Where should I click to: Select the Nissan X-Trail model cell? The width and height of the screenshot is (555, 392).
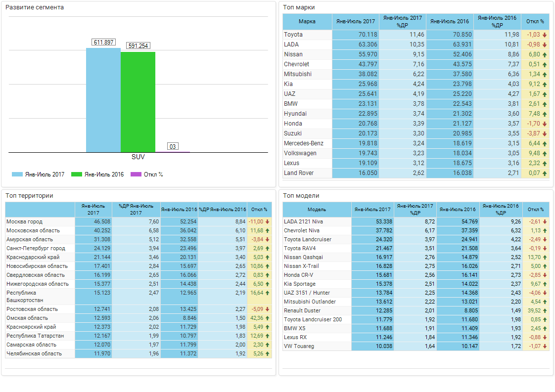point(317,266)
